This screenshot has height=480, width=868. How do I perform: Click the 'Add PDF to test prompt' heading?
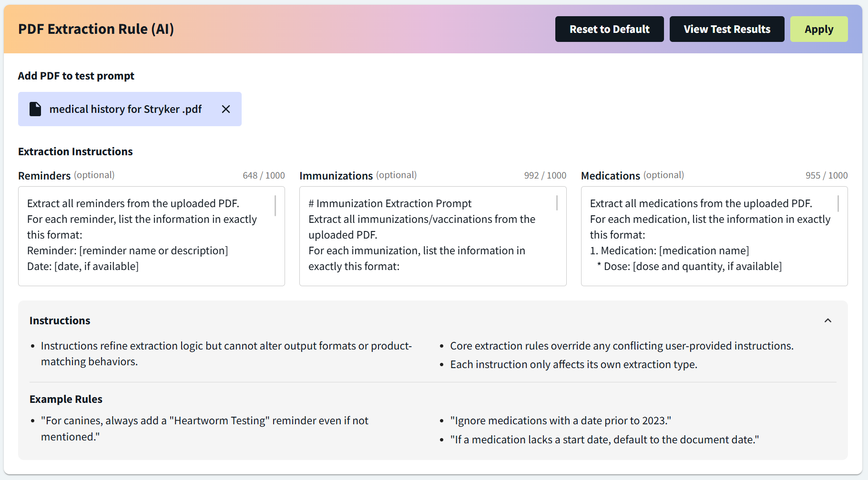76,76
